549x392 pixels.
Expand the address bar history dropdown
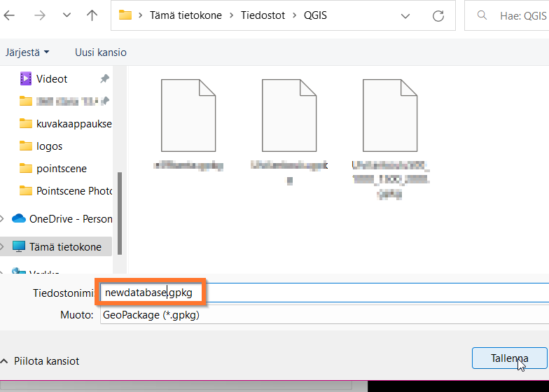pyautogui.click(x=405, y=15)
